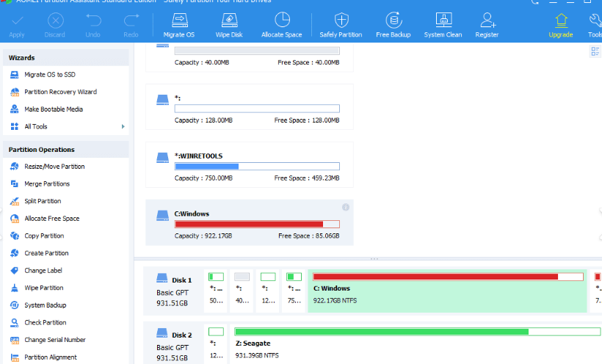Screen dimensions: 602x364
Task: Run Check Partition operation
Action: (x=46, y=322)
